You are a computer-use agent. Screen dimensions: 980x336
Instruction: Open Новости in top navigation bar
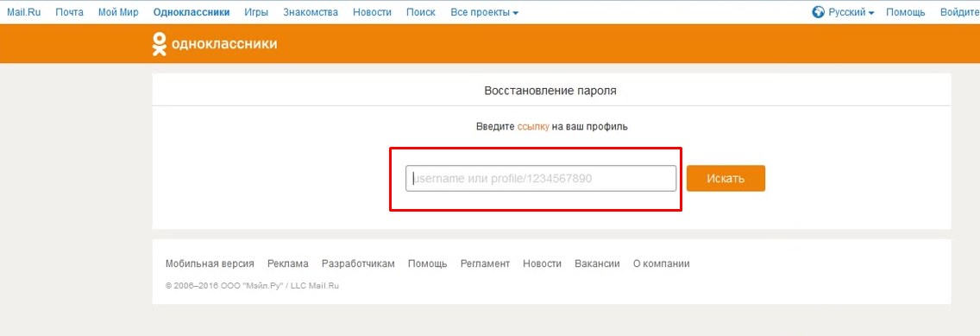click(372, 12)
